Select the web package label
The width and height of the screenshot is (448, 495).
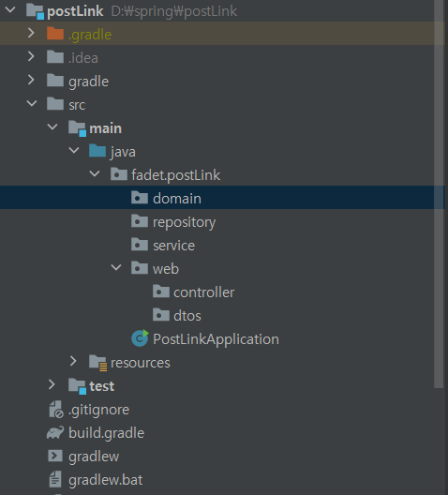point(166,269)
